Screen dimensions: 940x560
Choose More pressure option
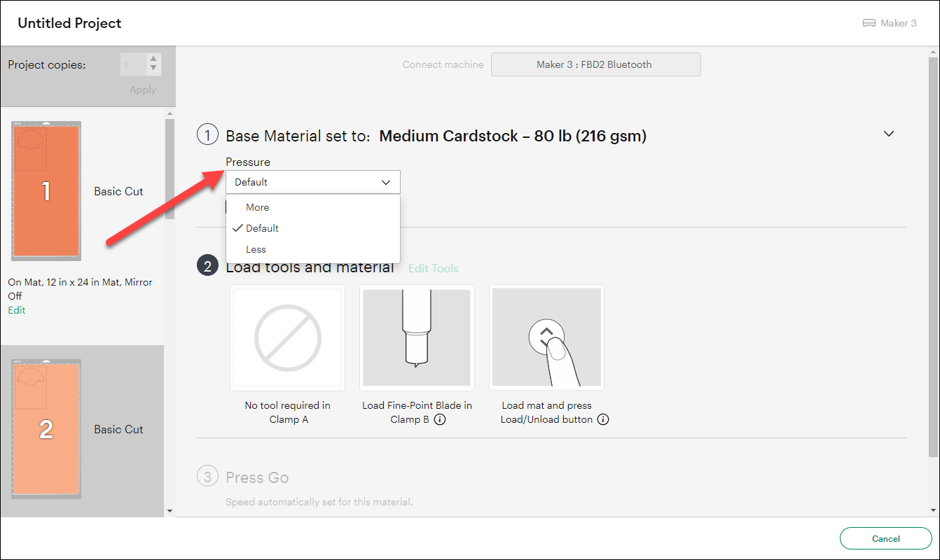[x=258, y=207]
